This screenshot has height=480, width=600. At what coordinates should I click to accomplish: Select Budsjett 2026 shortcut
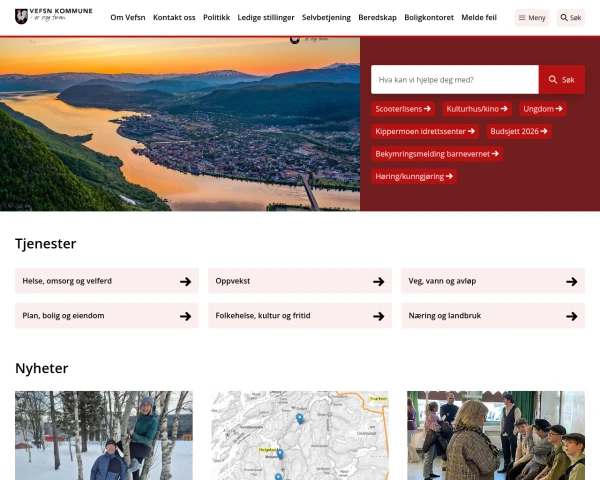[x=518, y=131]
